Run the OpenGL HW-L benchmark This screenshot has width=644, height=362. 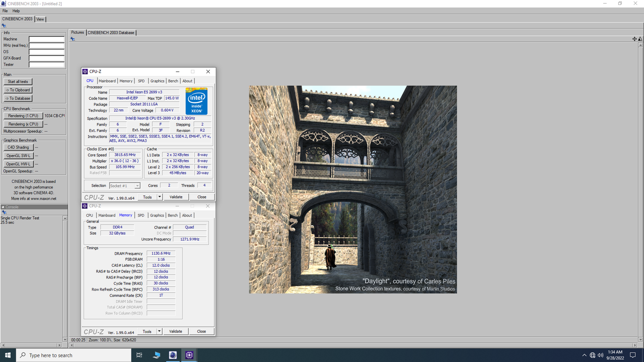[18, 164]
